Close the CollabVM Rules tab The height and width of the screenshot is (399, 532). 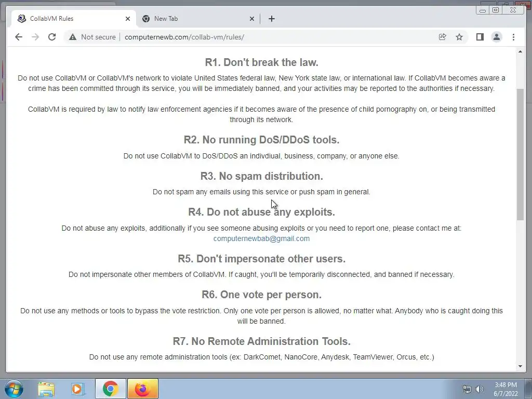coord(128,19)
